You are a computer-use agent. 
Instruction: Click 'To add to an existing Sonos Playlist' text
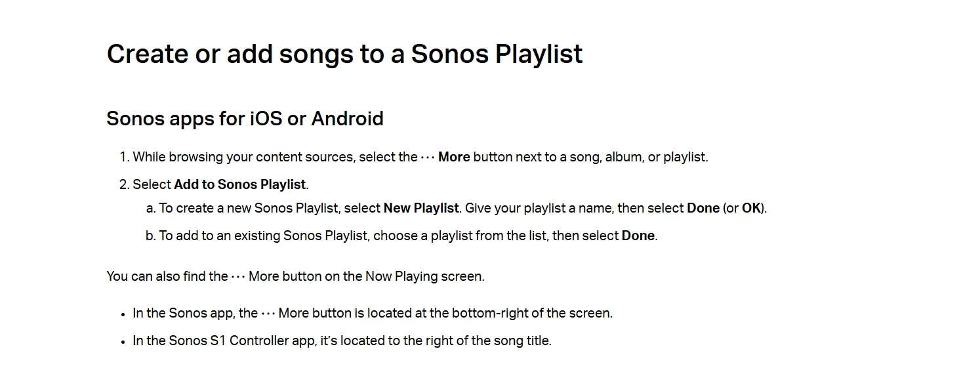(x=262, y=236)
